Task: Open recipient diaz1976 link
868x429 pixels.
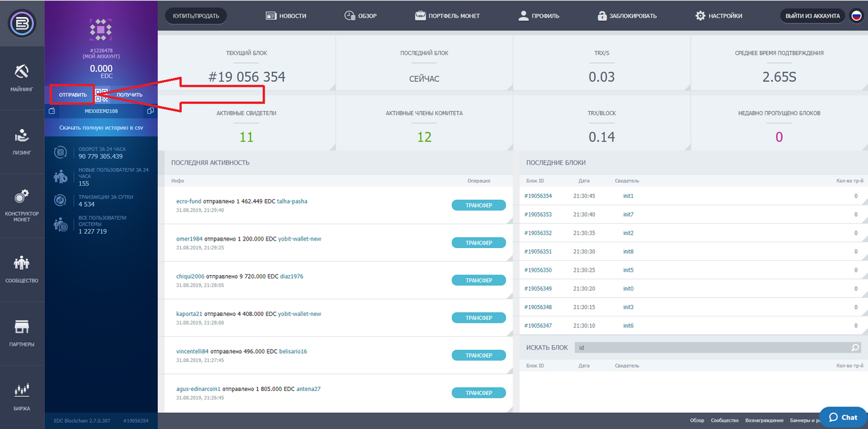Action: click(291, 277)
